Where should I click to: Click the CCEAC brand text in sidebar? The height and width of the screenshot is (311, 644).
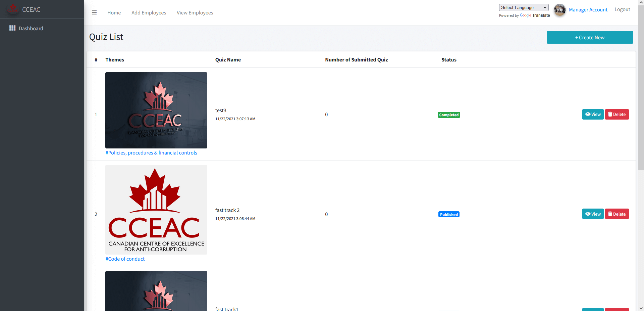tap(31, 10)
